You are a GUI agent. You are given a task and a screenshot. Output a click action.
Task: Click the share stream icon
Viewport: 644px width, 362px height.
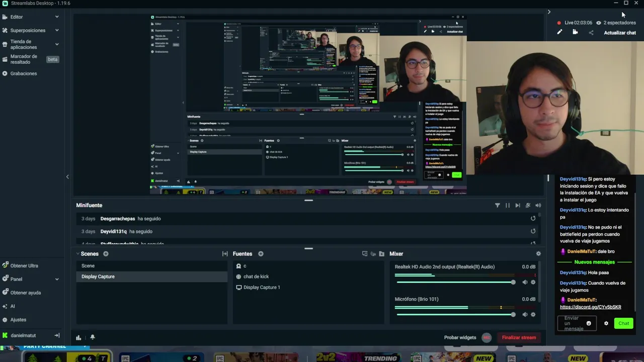click(x=591, y=33)
